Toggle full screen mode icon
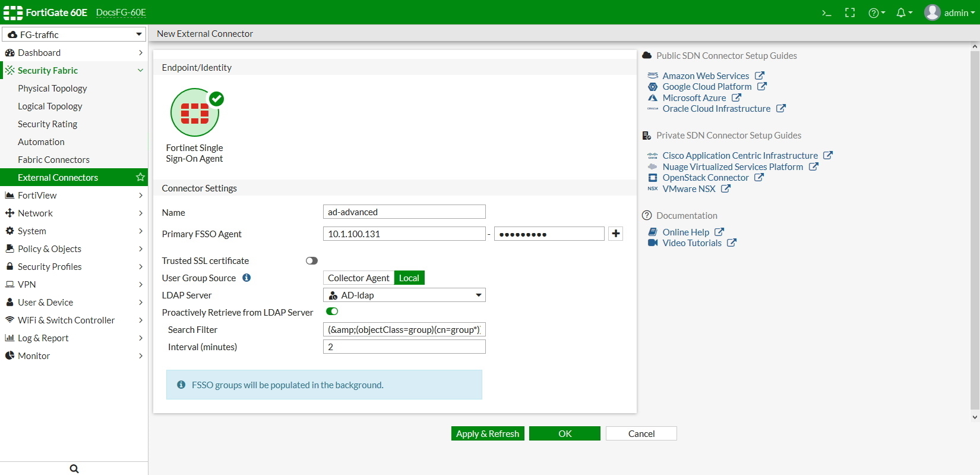The height and width of the screenshot is (475, 980). [x=850, y=12]
